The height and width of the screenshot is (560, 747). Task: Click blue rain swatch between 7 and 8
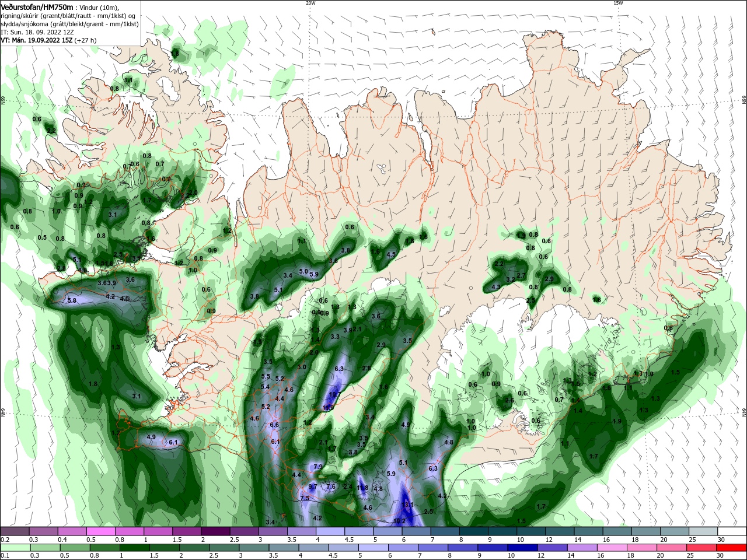pos(432,547)
